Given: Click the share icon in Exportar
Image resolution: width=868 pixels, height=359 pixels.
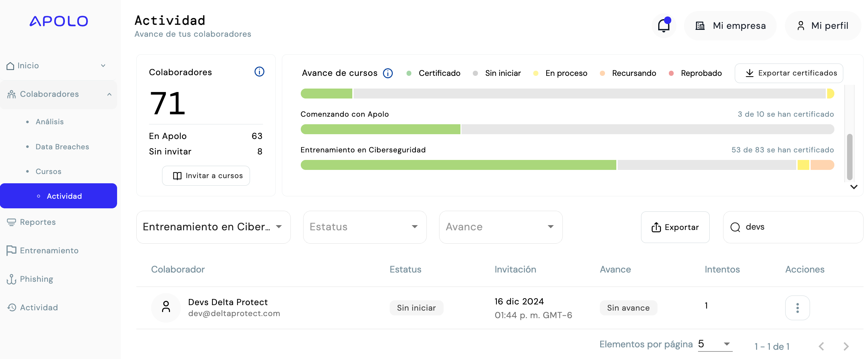Looking at the screenshot, I should pos(656,227).
